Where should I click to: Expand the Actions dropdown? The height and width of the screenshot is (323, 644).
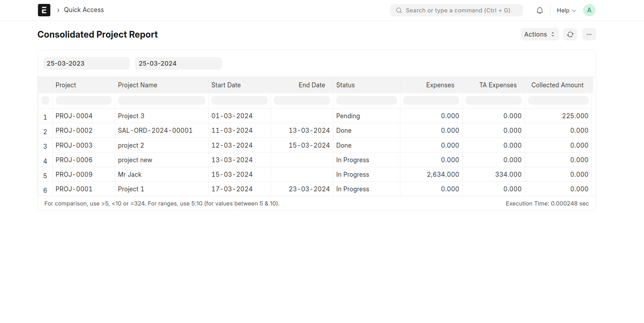click(x=539, y=34)
